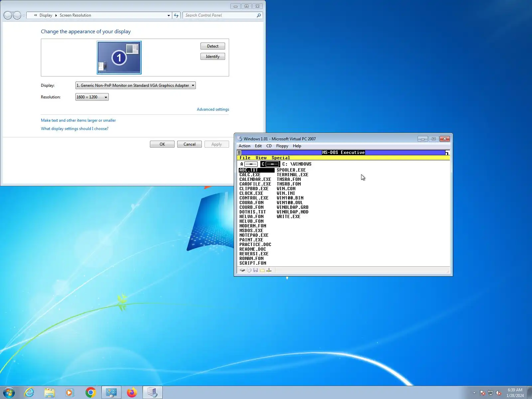Open 'Make text and other items larger or smaller'
Viewport: 532px width, 399px height.
click(x=78, y=120)
